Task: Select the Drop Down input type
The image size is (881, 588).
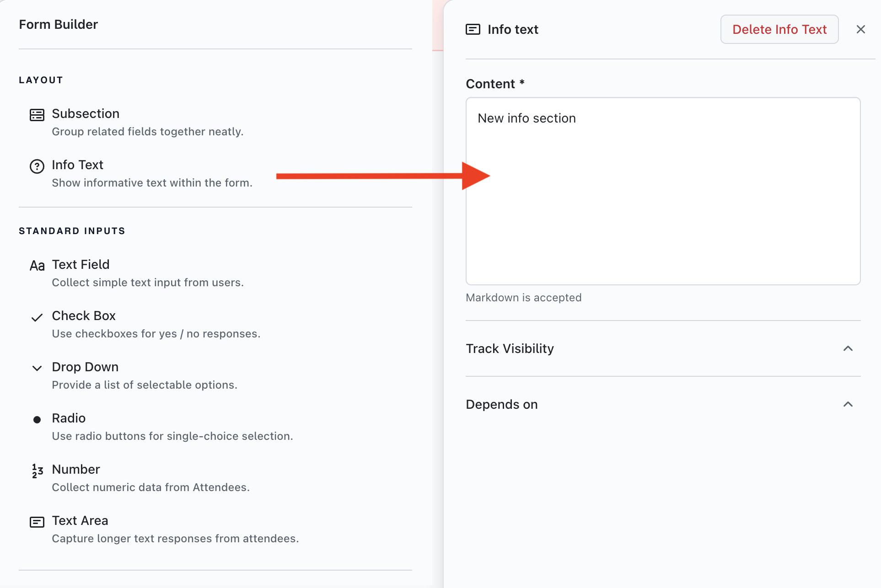Action: pyautogui.click(x=85, y=367)
